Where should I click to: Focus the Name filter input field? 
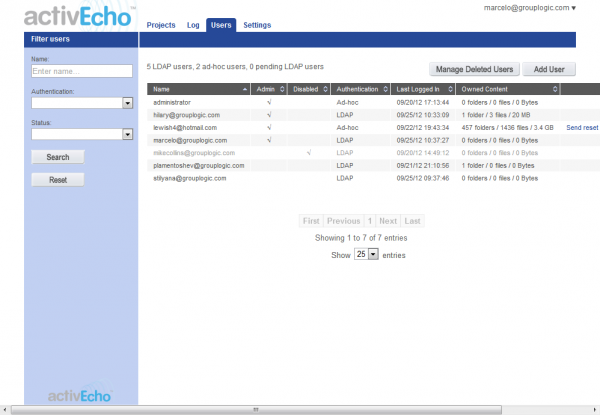tap(82, 71)
